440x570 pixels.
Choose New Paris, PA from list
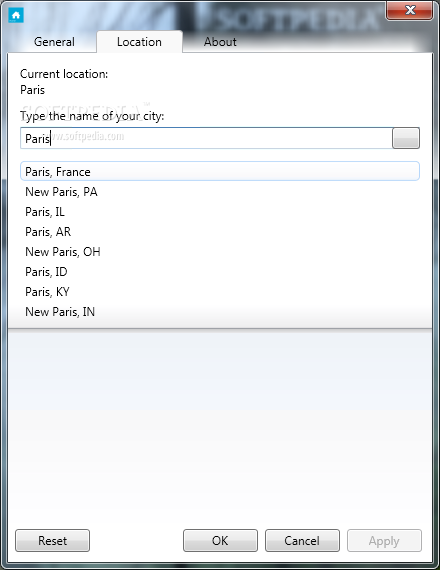point(220,192)
